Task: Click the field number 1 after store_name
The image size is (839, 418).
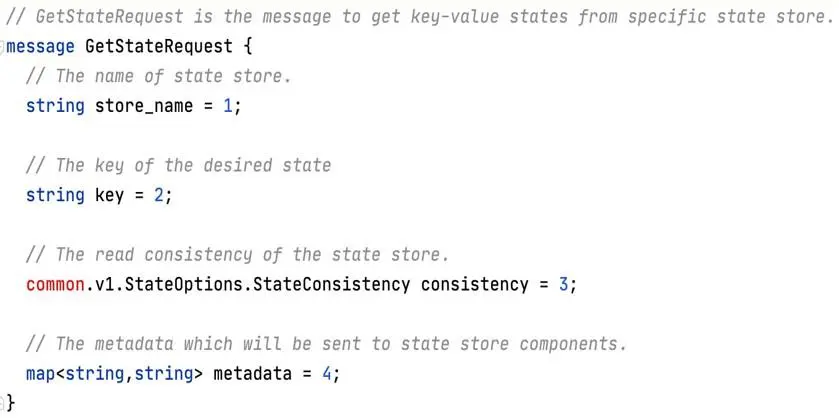Action: point(227,106)
